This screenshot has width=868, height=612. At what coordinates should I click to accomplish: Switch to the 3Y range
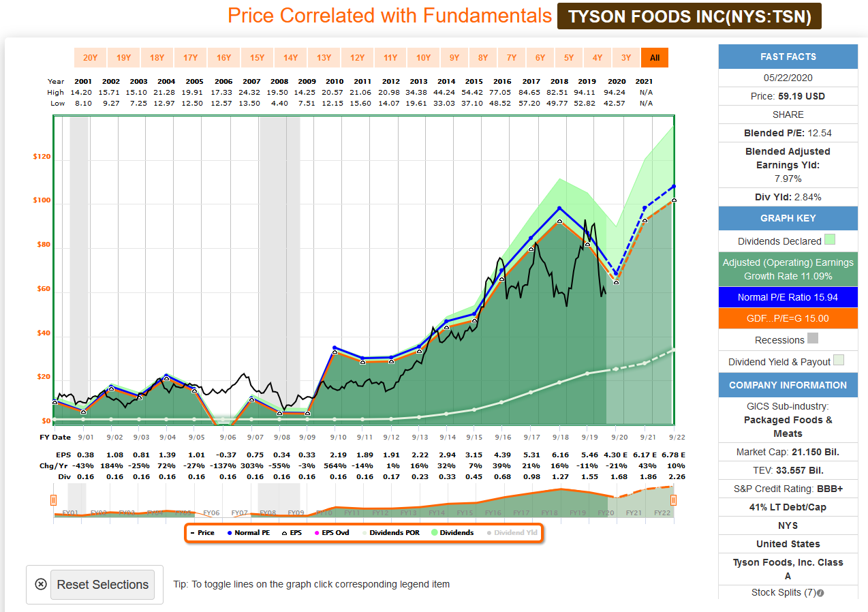coord(626,58)
